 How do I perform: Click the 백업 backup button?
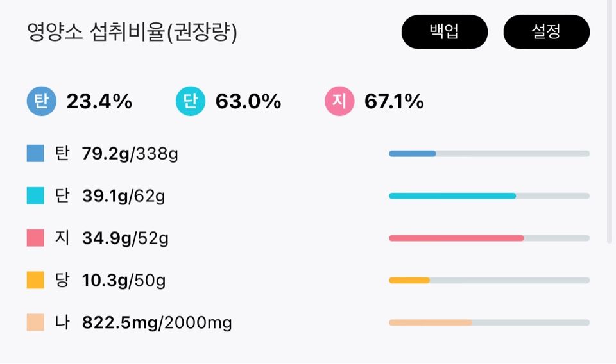coord(444,32)
